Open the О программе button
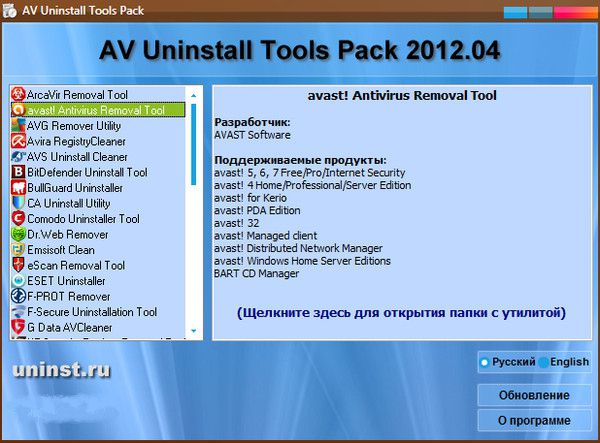 534,420
